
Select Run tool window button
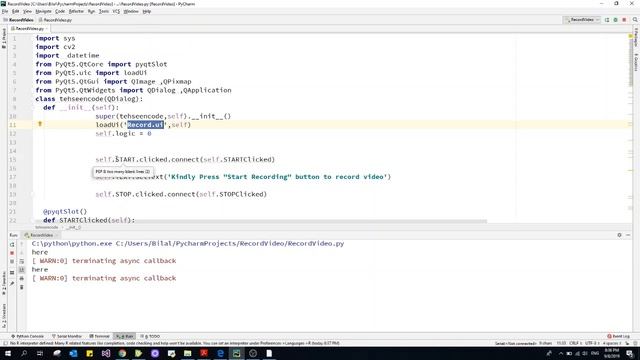tap(124, 336)
